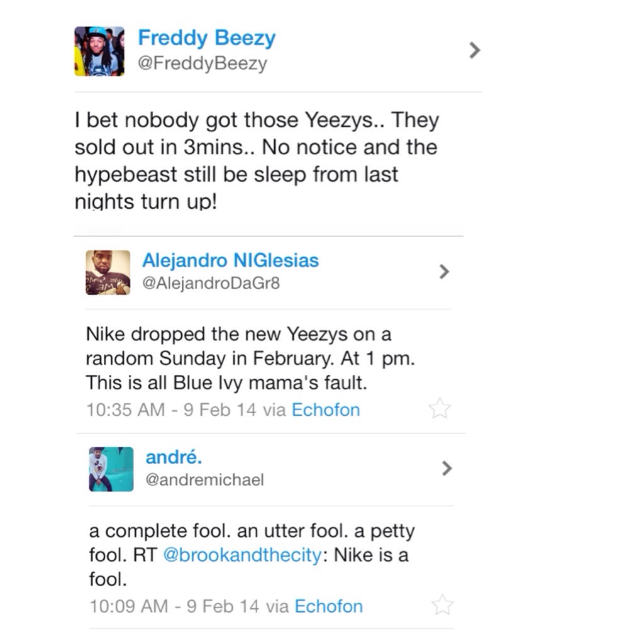Viewport: 644px width, 644px height.
Task: Star the andré. fool tweet
Action: [442, 605]
